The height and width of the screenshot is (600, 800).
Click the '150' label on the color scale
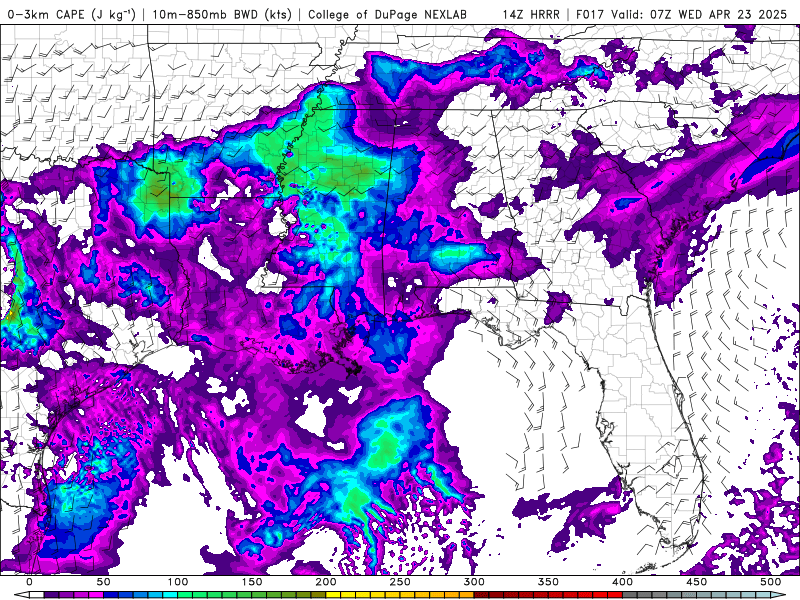tap(252, 582)
